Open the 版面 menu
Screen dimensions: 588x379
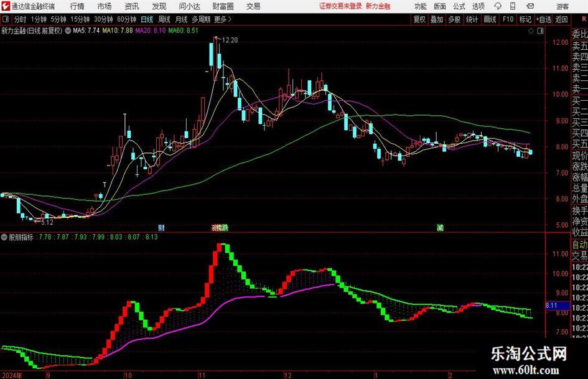click(439, 6)
